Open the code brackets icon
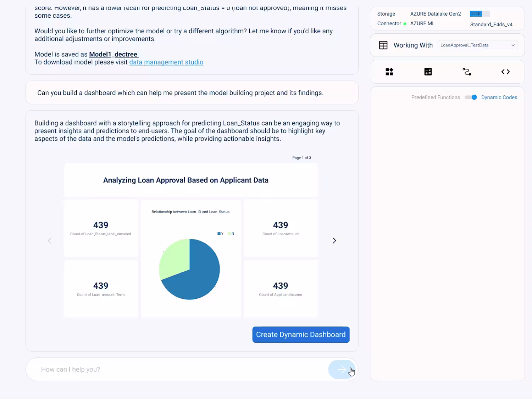The width and height of the screenshot is (532, 399). pos(505,72)
